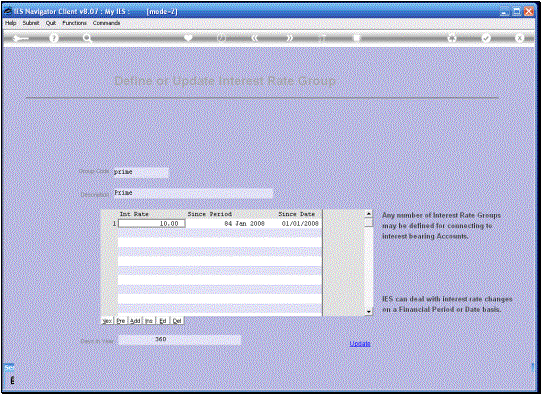
Task: Click the heart icon in toolbar
Action: pyautogui.click(x=188, y=38)
